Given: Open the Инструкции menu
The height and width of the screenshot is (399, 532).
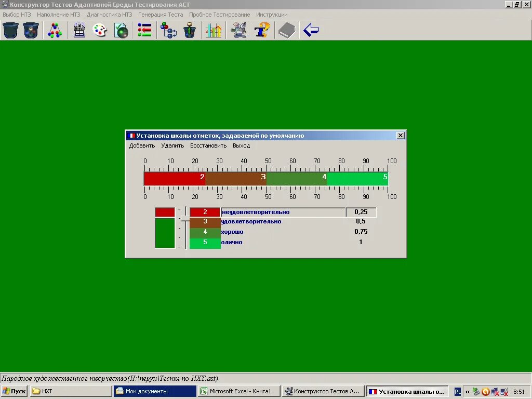Looking at the screenshot, I should click(x=272, y=15).
